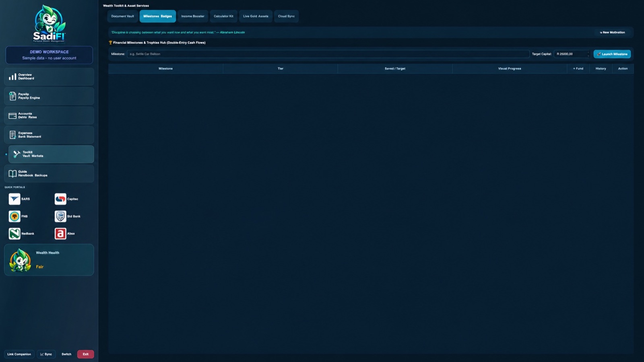Click the red Exit button

point(86,354)
